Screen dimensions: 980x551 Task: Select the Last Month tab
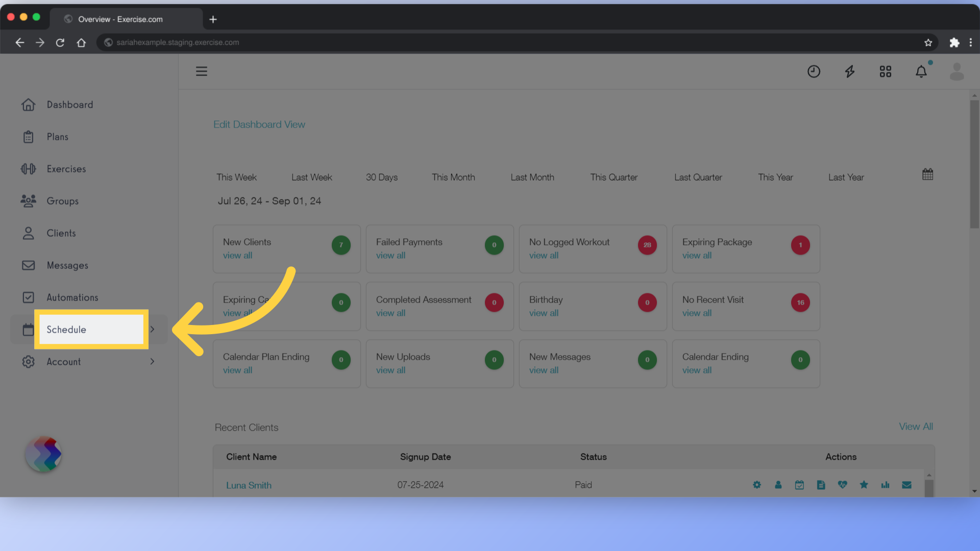coord(532,177)
